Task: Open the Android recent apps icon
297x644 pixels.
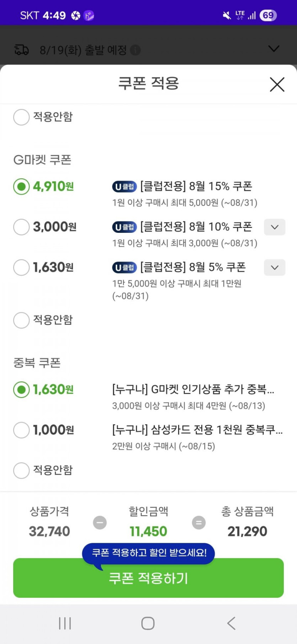Action: (65, 623)
